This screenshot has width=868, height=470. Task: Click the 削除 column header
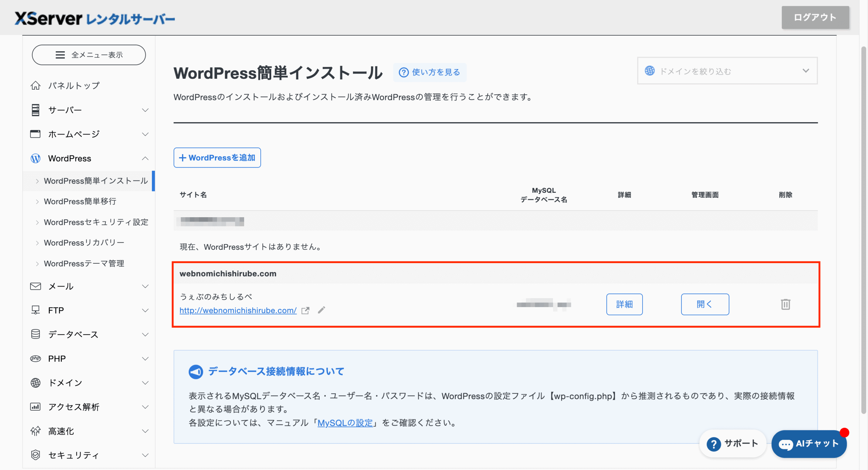[786, 195]
